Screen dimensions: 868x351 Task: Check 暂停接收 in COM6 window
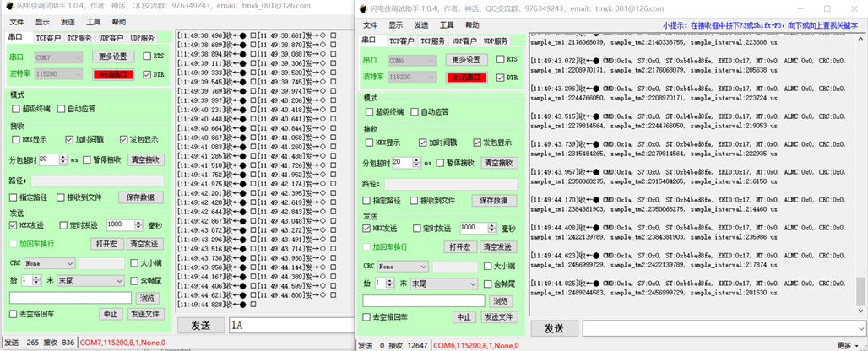(x=441, y=163)
